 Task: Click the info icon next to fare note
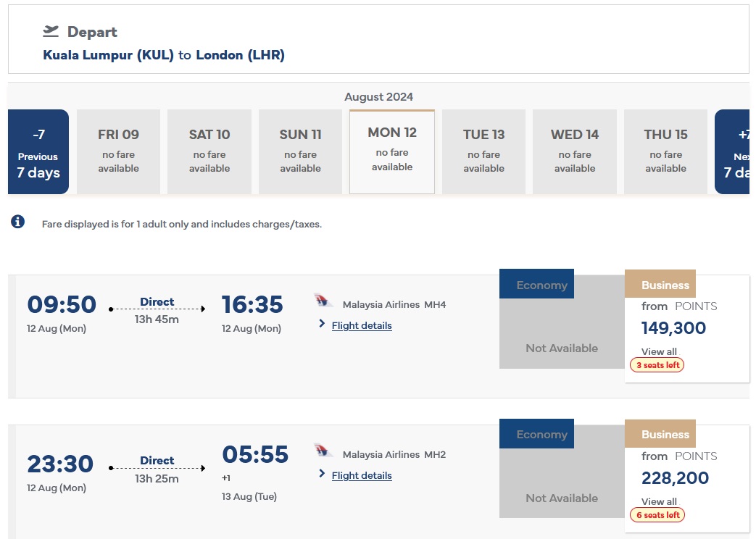(18, 222)
